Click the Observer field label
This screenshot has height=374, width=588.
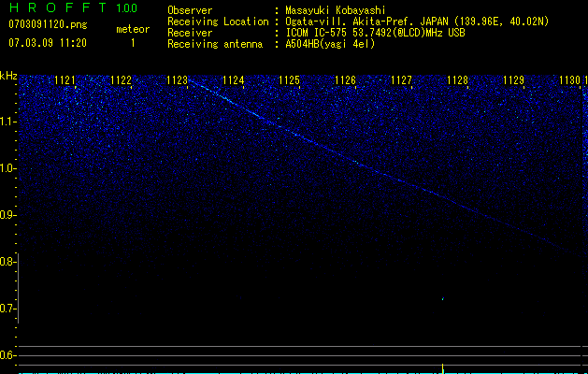190,10
